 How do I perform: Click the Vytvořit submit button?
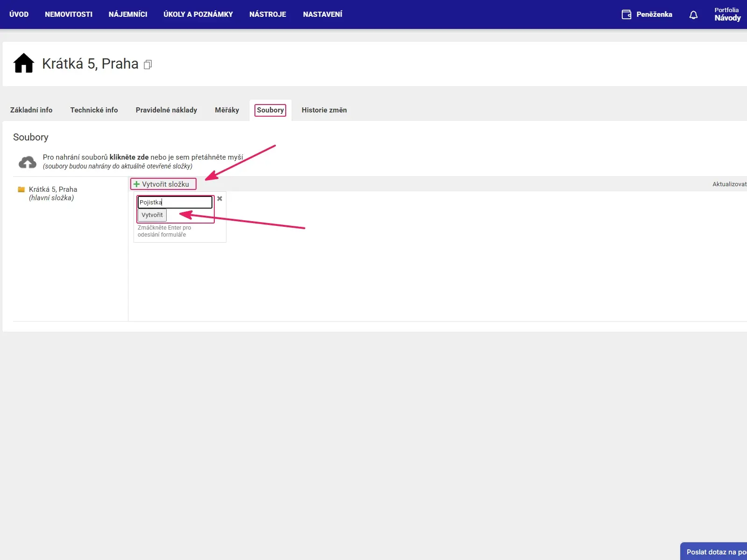[x=152, y=215]
